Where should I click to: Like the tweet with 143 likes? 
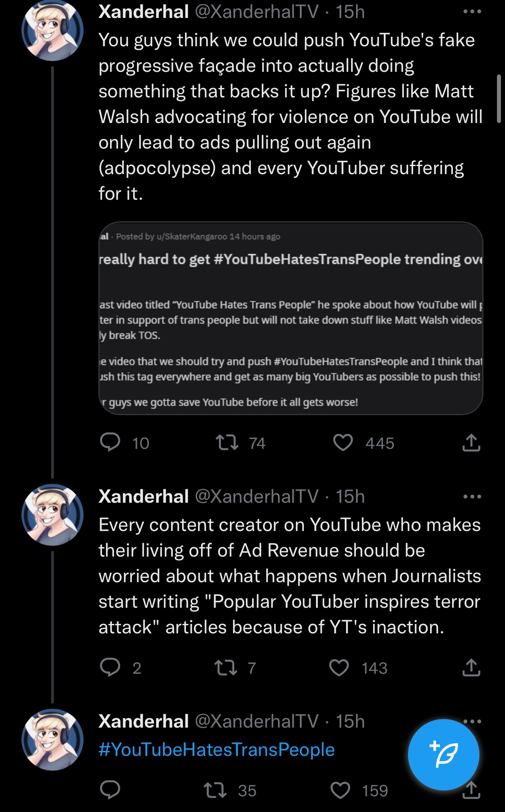339,667
